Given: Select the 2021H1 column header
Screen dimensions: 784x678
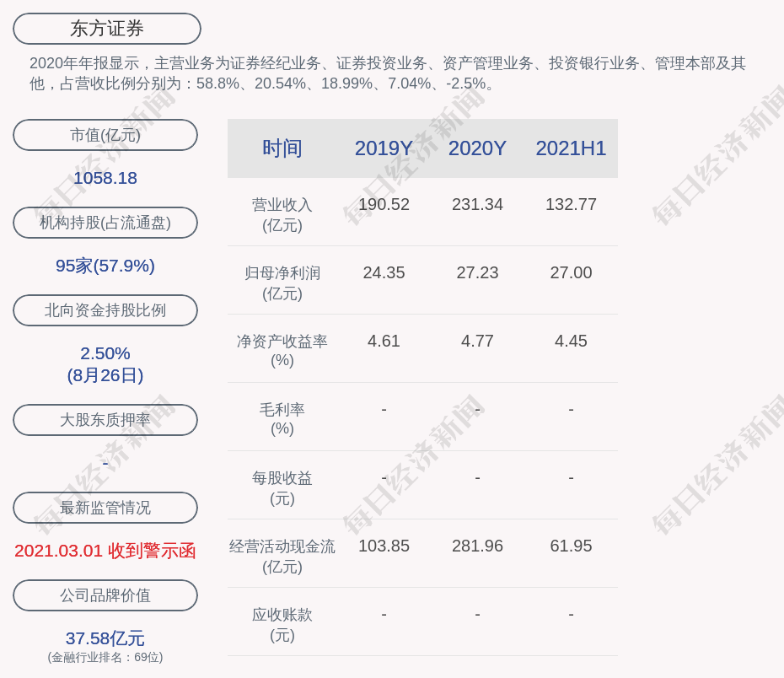Looking at the screenshot, I should coord(571,148).
